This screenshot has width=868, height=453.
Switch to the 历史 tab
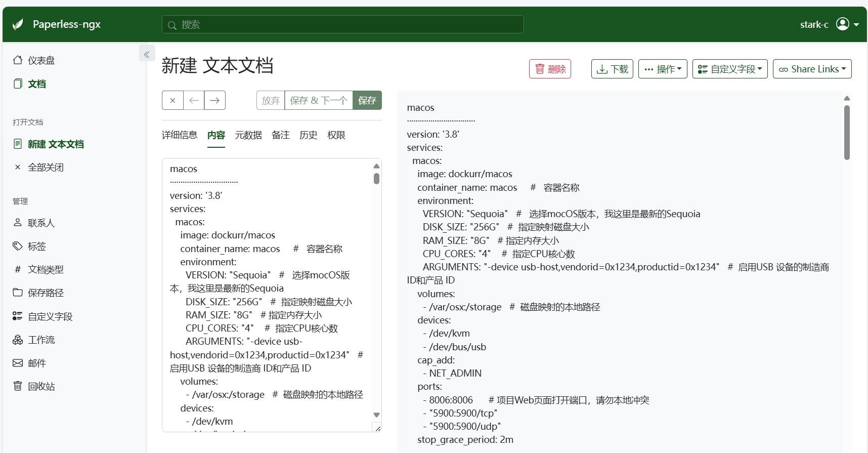[x=309, y=135]
